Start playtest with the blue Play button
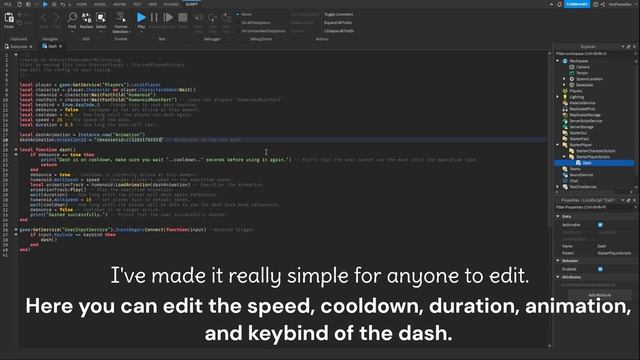The image size is (640, 360). point(141,17)
